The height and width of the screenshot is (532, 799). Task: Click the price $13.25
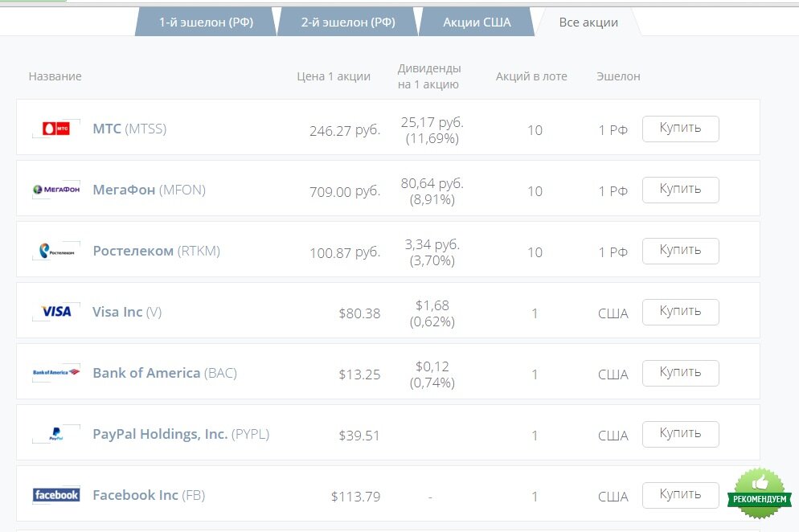pyautogui.click(x=359, y=374)
